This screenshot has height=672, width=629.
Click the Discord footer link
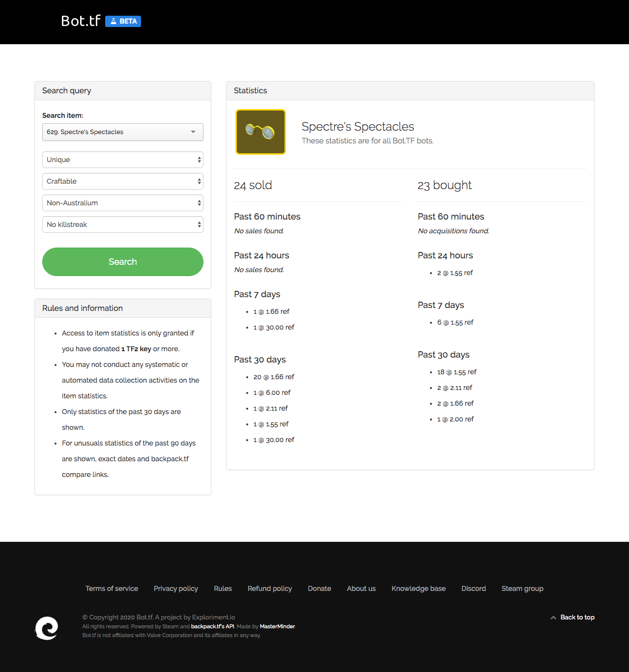point(474,588)
